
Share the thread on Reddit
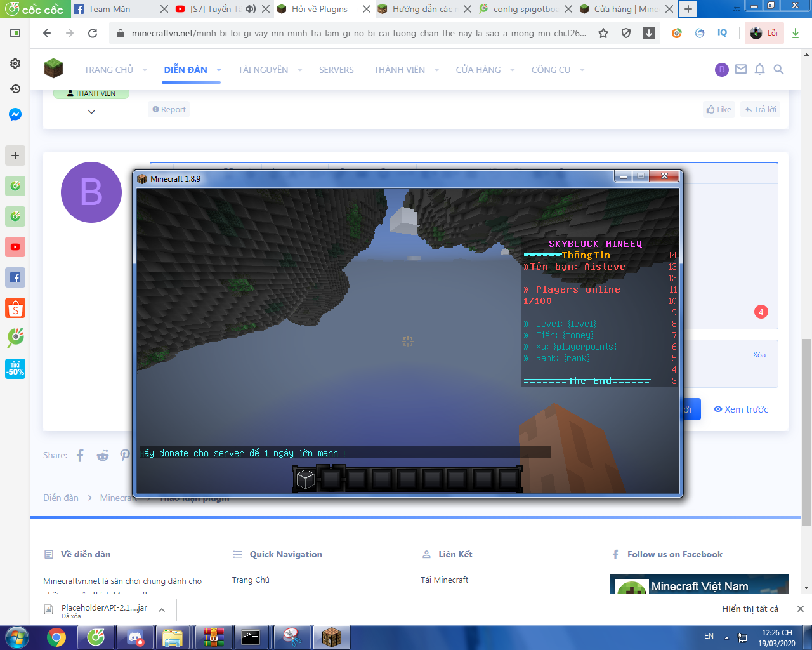pos(102,455)
